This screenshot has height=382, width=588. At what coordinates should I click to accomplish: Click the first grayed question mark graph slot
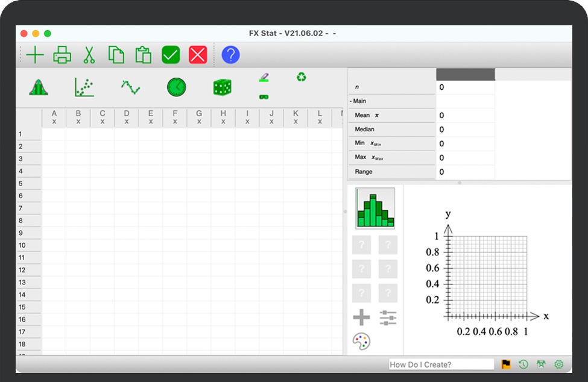click(361, 245)
